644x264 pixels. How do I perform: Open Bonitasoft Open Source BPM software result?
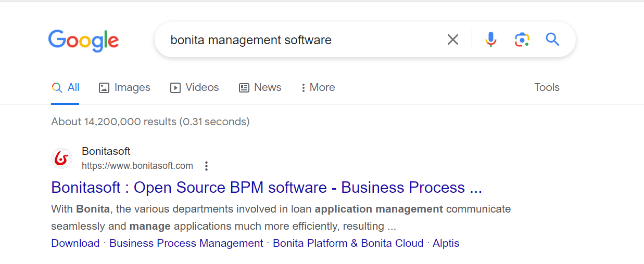point(267,188)
